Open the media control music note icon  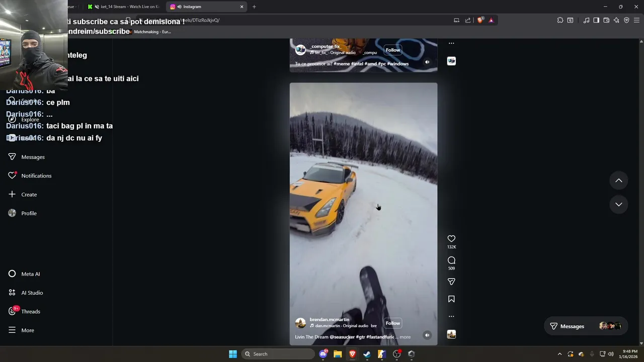coord(586,20)
